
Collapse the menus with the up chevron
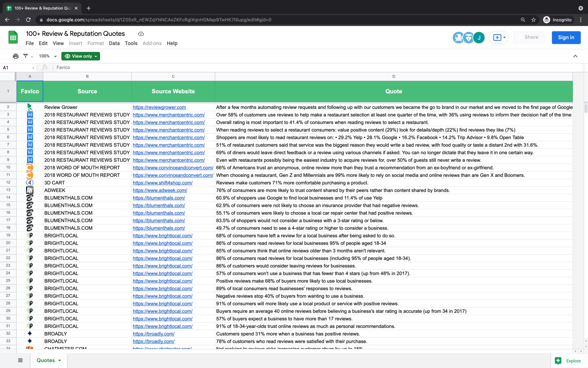pyautogui.click(x=575, y=56)
